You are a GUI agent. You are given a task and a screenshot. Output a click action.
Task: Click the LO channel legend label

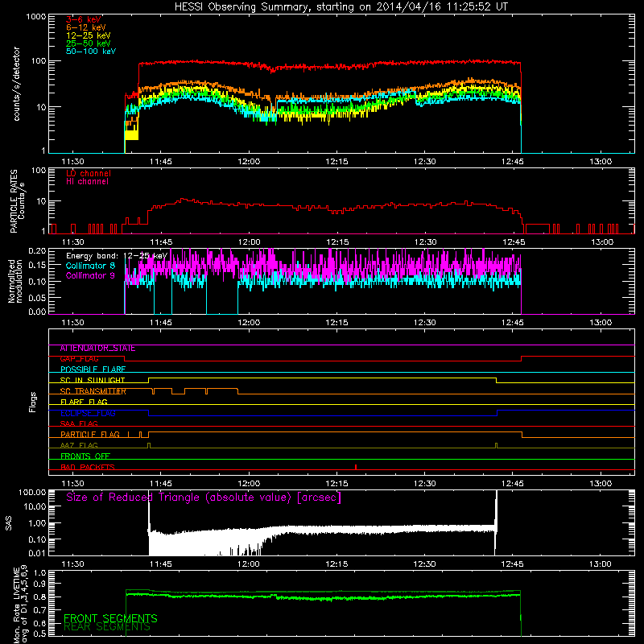point(89,173)
